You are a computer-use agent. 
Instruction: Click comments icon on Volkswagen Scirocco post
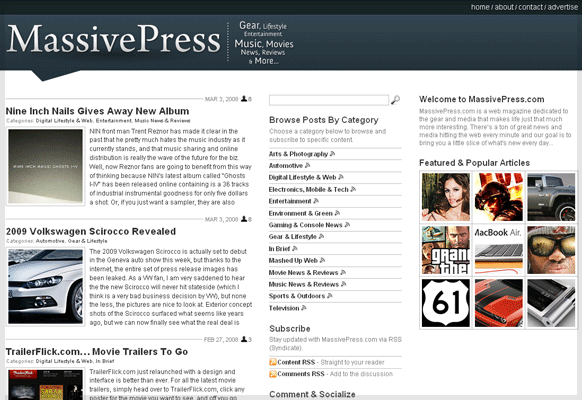pyautogui.click(x=244, y=219)
